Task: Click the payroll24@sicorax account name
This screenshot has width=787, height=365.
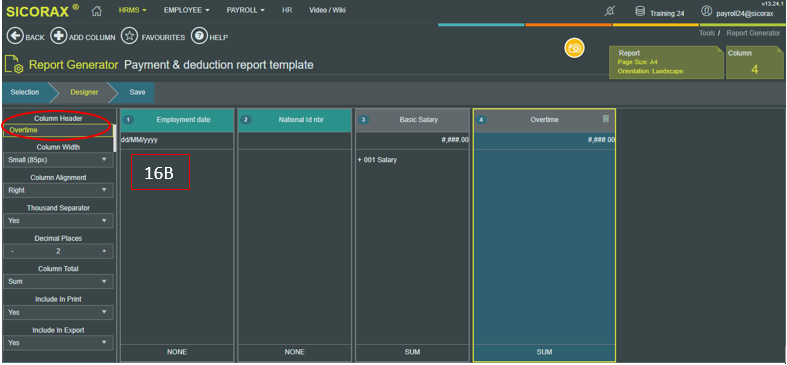Action: click(x=745, y=14)
